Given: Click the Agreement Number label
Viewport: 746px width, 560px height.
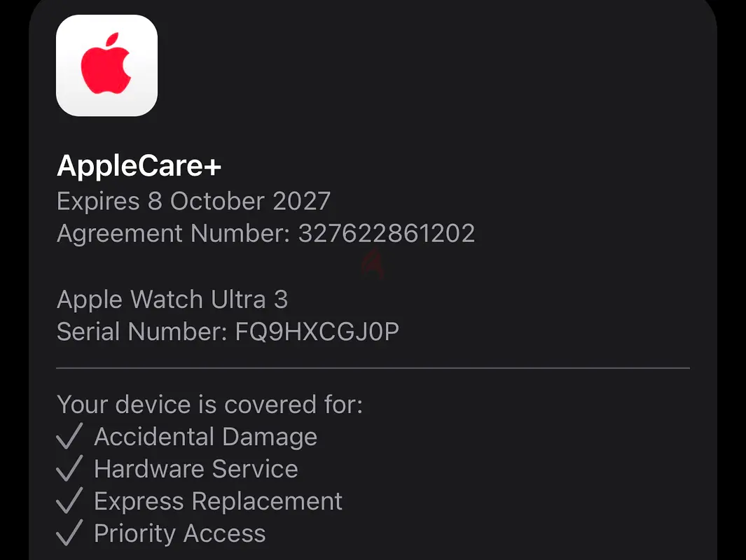Looking at the screenshot, I should coord(174,234).
